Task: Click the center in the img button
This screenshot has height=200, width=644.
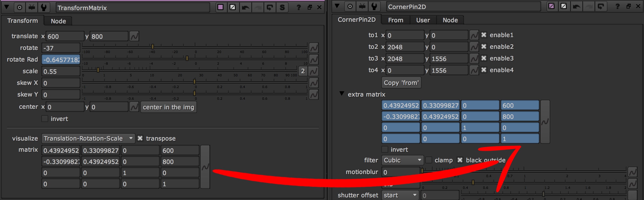Action: coord(168,107)
